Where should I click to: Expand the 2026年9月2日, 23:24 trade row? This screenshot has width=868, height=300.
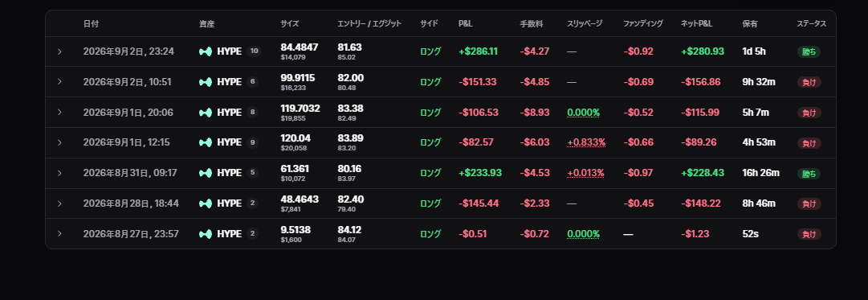(59, 51)
